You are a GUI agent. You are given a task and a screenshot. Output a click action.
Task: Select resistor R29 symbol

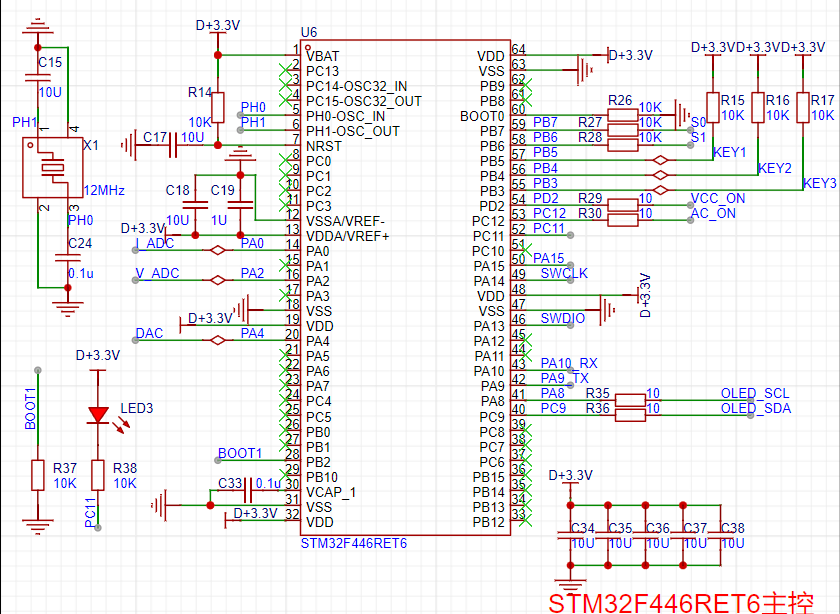[622, 205]
